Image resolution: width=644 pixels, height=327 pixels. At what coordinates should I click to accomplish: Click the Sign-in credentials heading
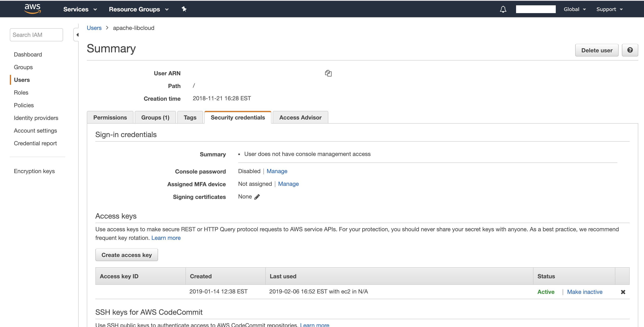(x=126, y=135)
